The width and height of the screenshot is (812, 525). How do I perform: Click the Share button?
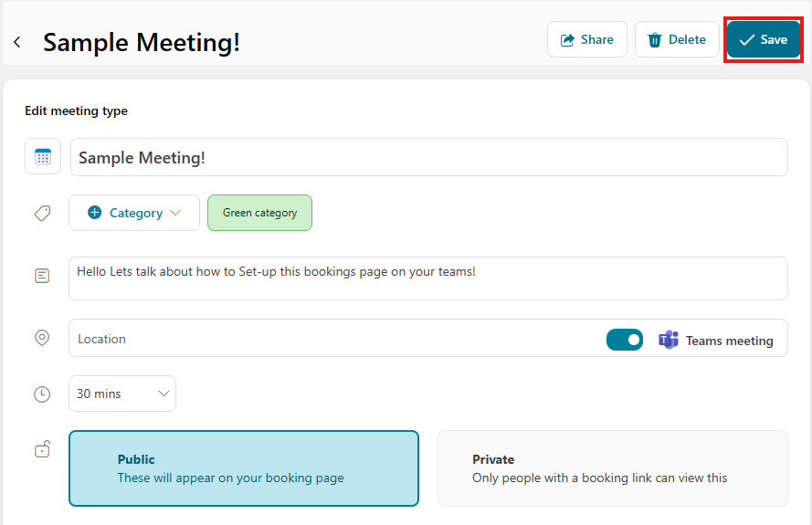coord(587,40)
